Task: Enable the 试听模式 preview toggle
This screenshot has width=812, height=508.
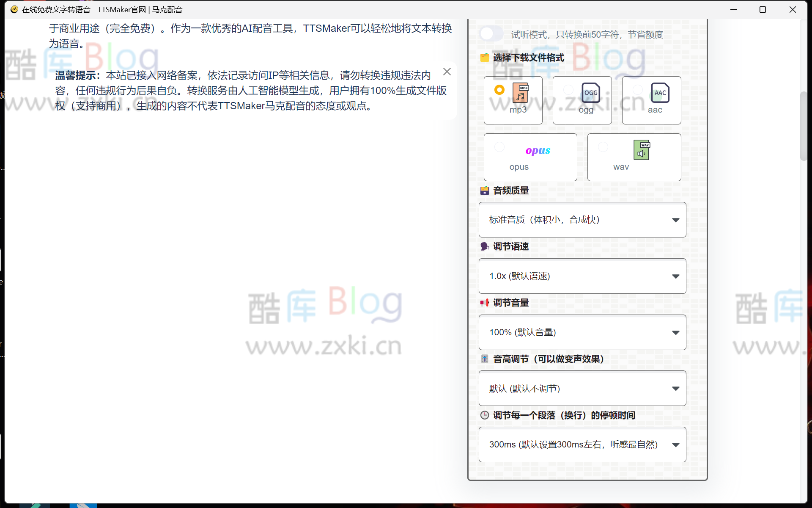Action: click(x=491, y=34)
